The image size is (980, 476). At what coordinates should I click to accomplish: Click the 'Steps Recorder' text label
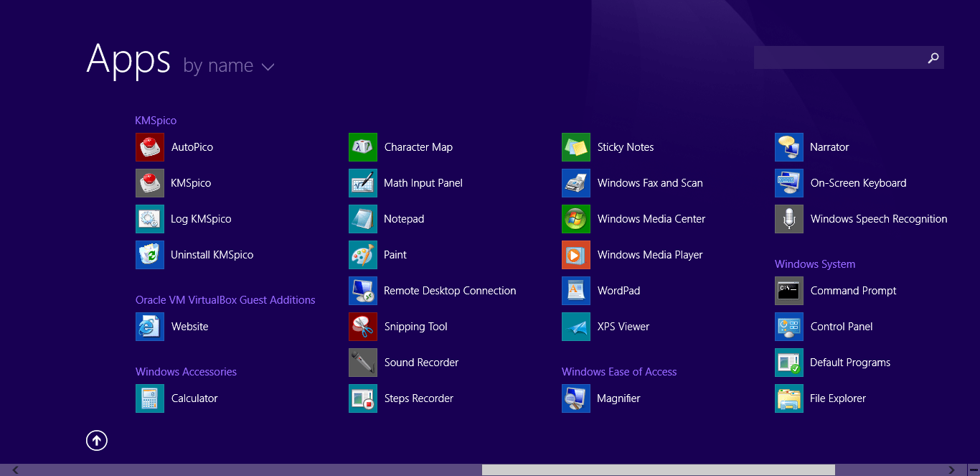(x=419, y=398)
